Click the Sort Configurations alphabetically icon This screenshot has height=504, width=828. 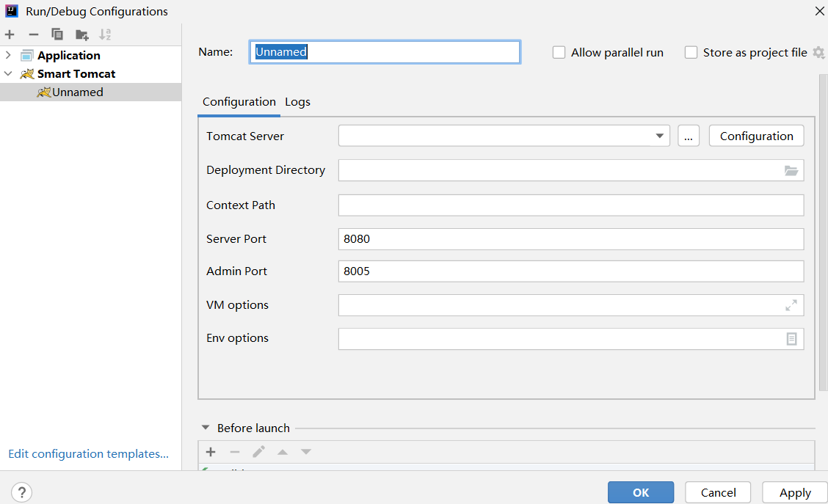coord(105,34)
